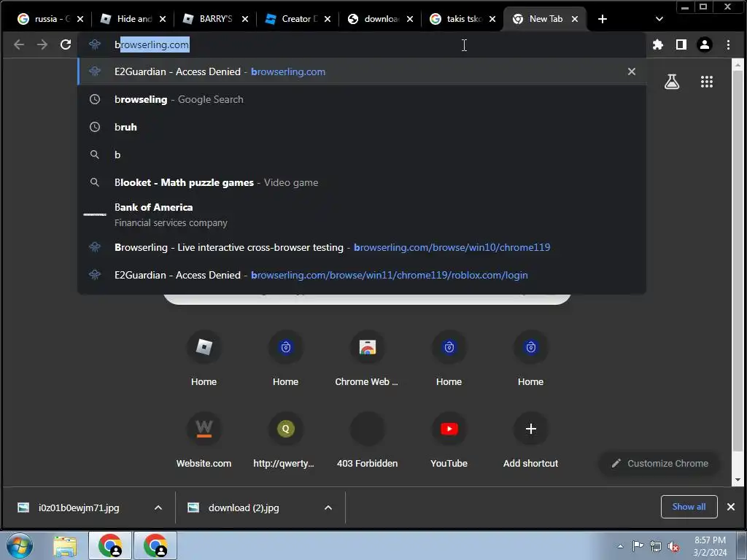Click the page scrollbar down arrow
Image resolution: width=747 pixels, height=560 pixels.
pyautogui.click(x=738, y=480)
